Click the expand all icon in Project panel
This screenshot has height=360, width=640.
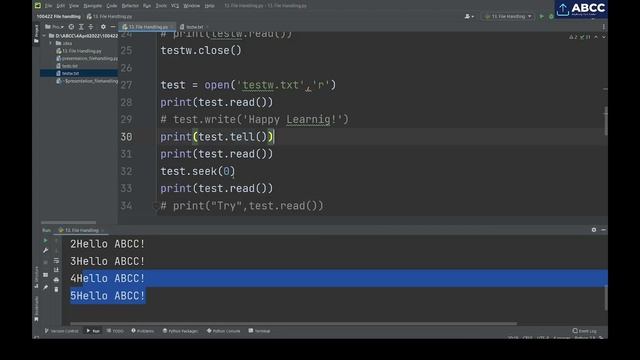click(81, 27)
